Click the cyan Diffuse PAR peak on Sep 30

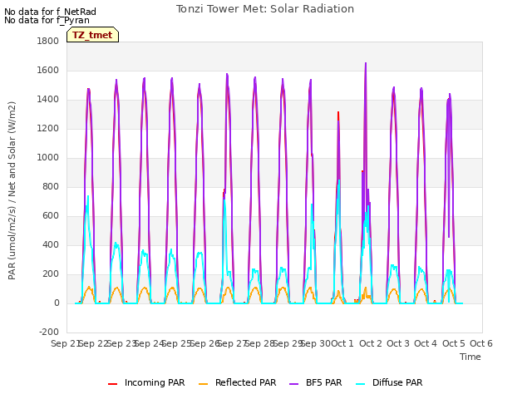[338, 180]
